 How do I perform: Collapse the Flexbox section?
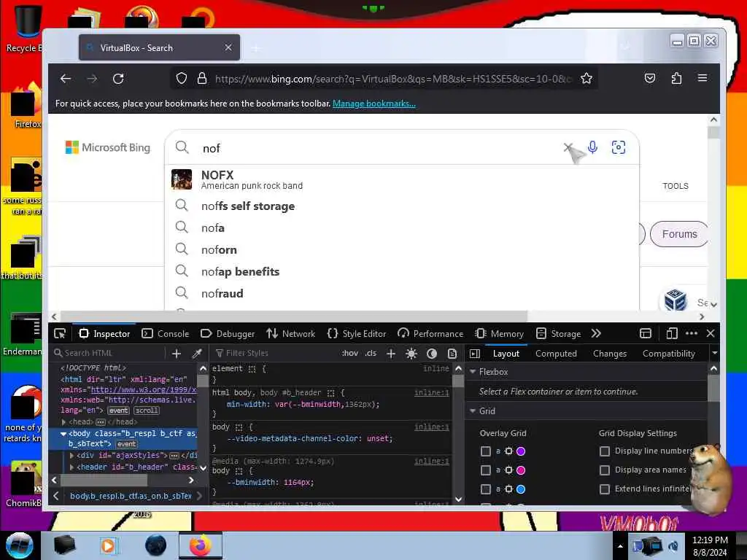coord(473,371)
